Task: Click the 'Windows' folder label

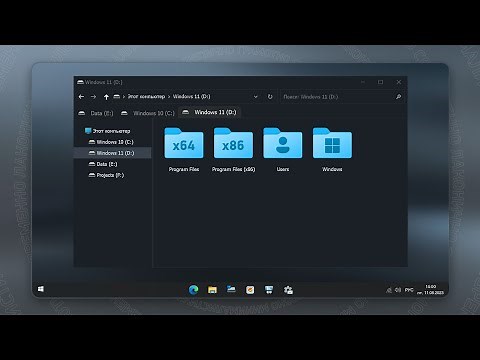Action: coord(332,169)
